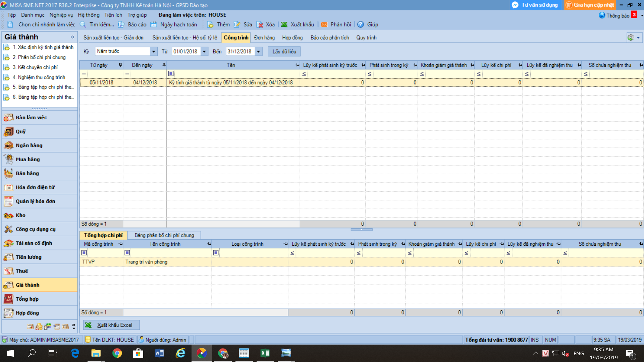Toggle pin on Đến ngày column header

point(164,65)
